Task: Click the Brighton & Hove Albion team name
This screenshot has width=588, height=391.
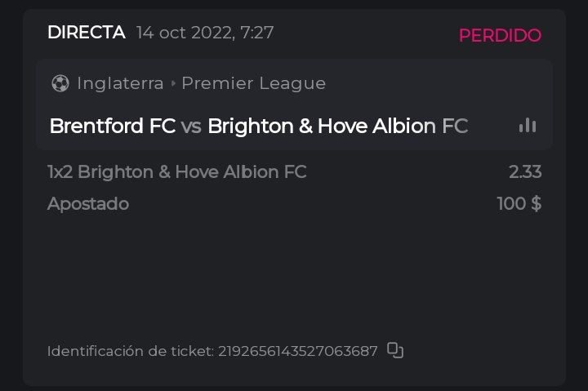Action: [x=322, y=127]
